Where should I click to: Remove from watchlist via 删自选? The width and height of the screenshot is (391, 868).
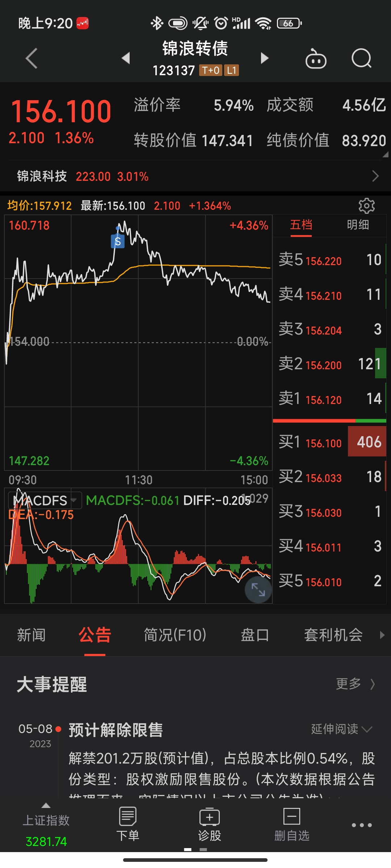(x=292, y=824)
